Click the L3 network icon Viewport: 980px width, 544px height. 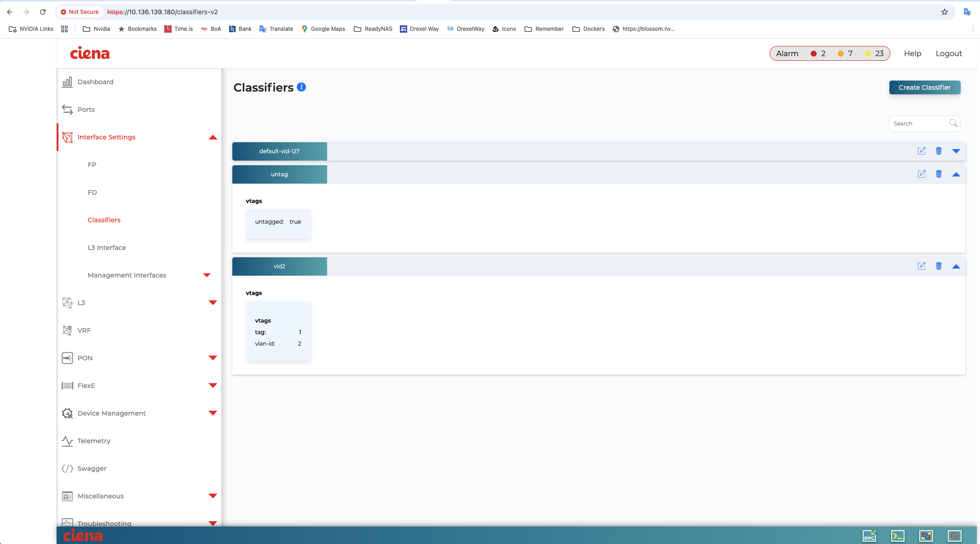[x=67, y=303]
